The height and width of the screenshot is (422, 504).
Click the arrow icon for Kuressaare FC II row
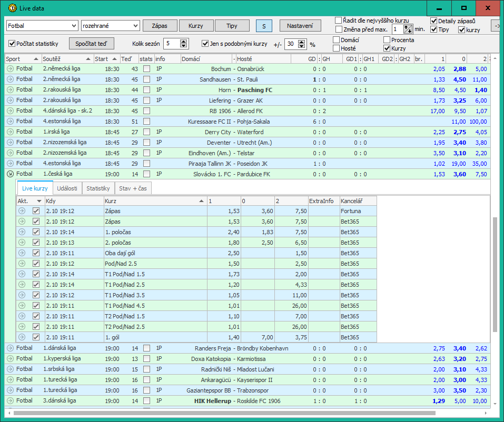click(11, 122)
